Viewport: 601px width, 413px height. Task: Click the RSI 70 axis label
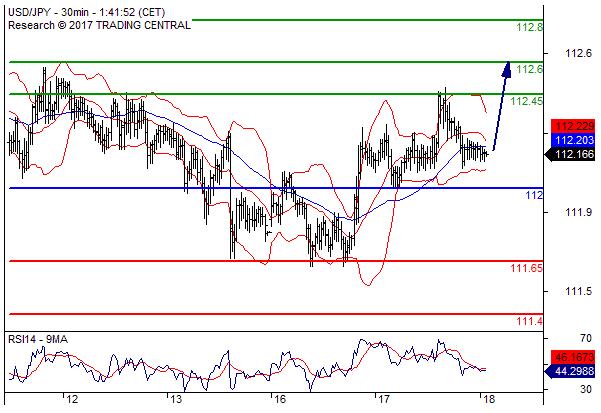point(586,338)
